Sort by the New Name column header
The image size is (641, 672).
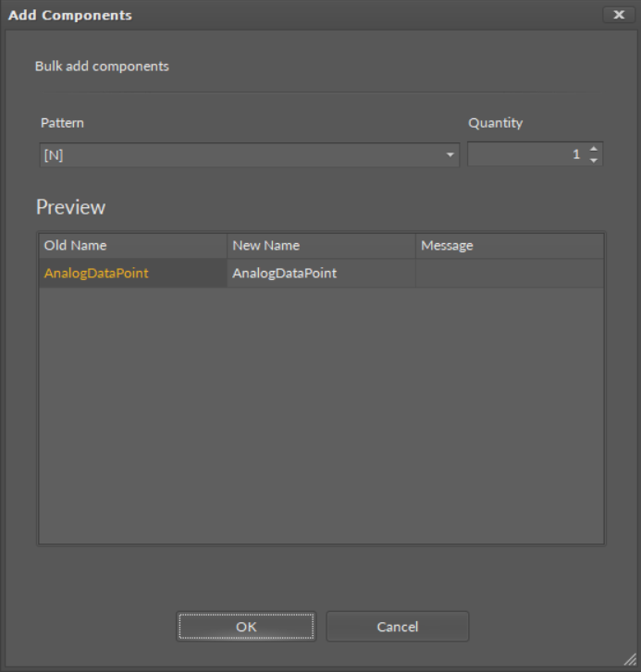click(320, 246)
